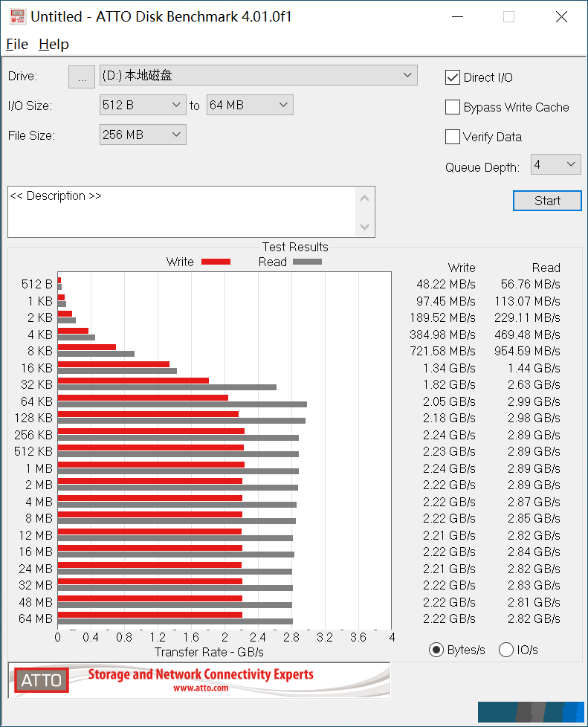Click the 2 KB read value 229.11 MB/s
This screenshot has height=727, width=588.
[527, 317]
